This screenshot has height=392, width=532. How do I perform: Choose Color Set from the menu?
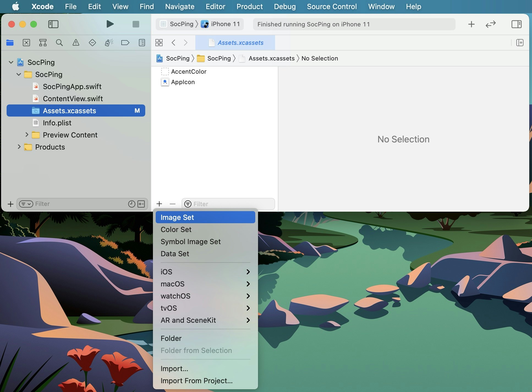pos(205,229)
